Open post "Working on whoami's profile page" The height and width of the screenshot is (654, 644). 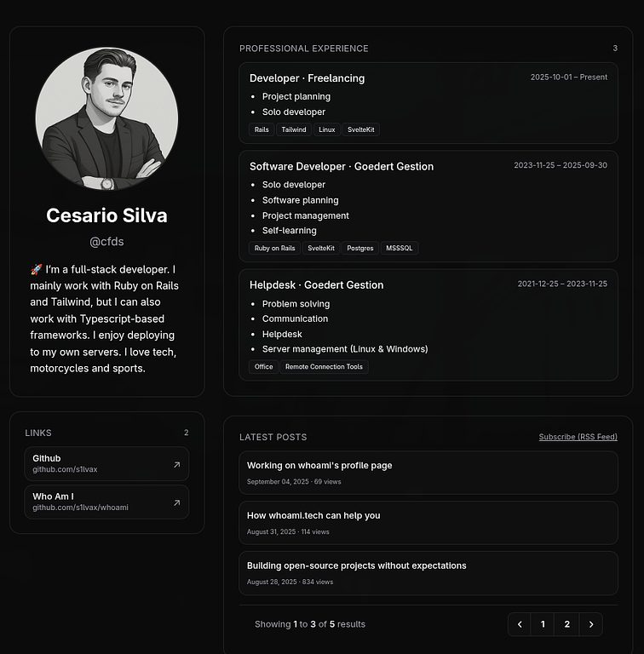pos(319,466)
